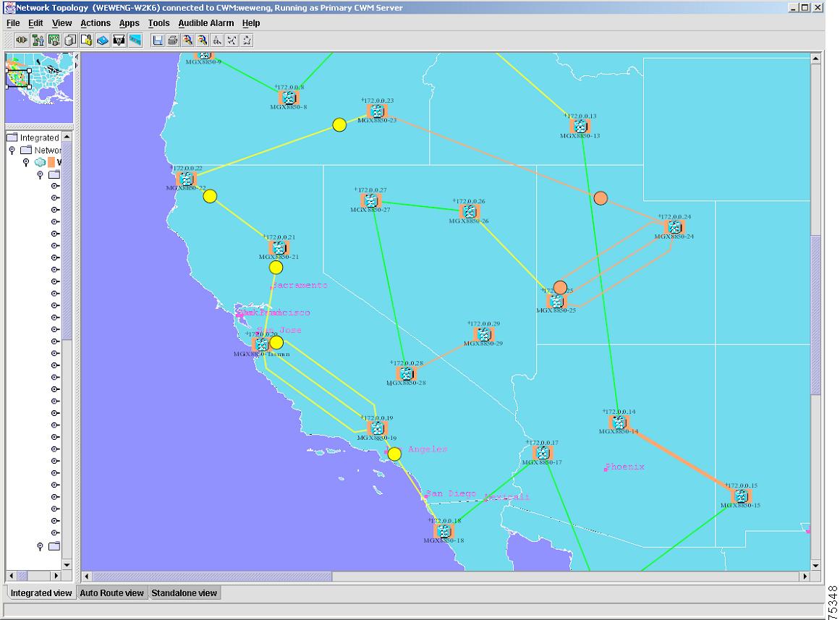The height and width of the screenshot is (620, 840).
Task: Click the map's scroll right arrow
Action: 805,576
